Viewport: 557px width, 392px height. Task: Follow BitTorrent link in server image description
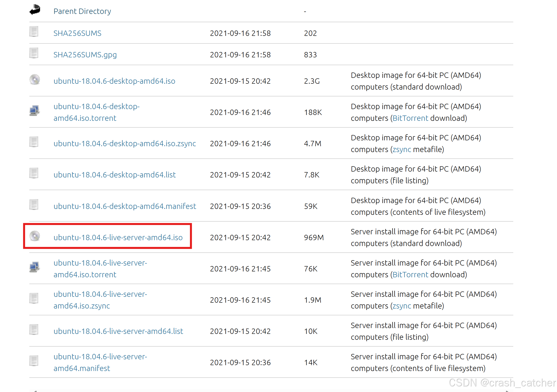[x=410, y=275]
